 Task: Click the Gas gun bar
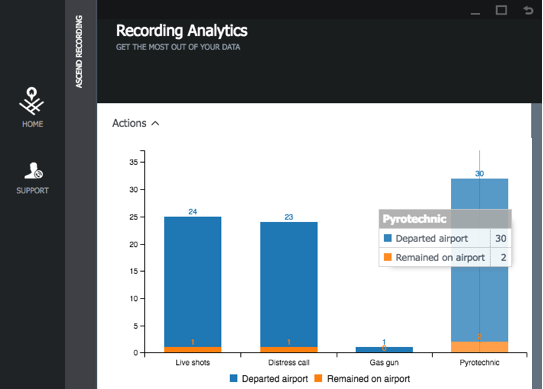tap(384, 350)
